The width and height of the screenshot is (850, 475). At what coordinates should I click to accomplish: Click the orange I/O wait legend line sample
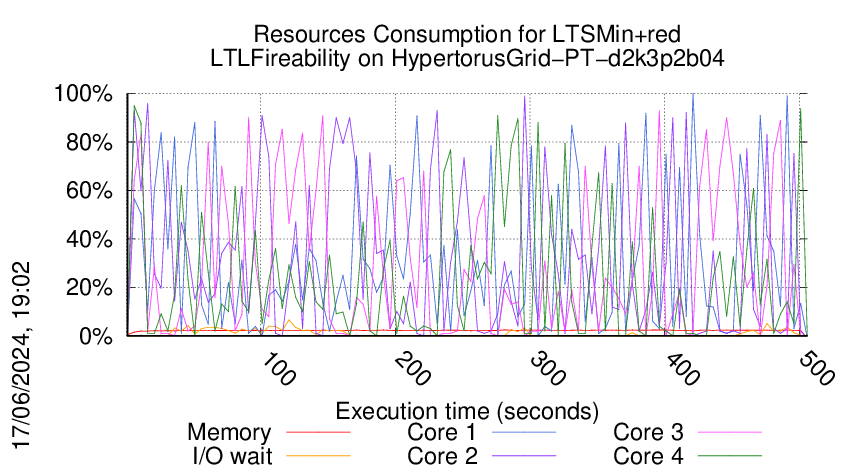[x=318, y=456]
